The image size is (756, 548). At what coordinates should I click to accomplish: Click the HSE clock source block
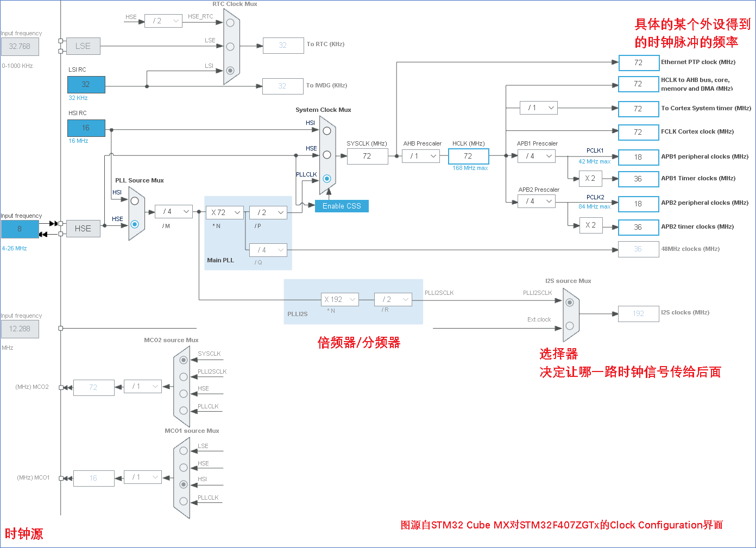pos(83,229)
